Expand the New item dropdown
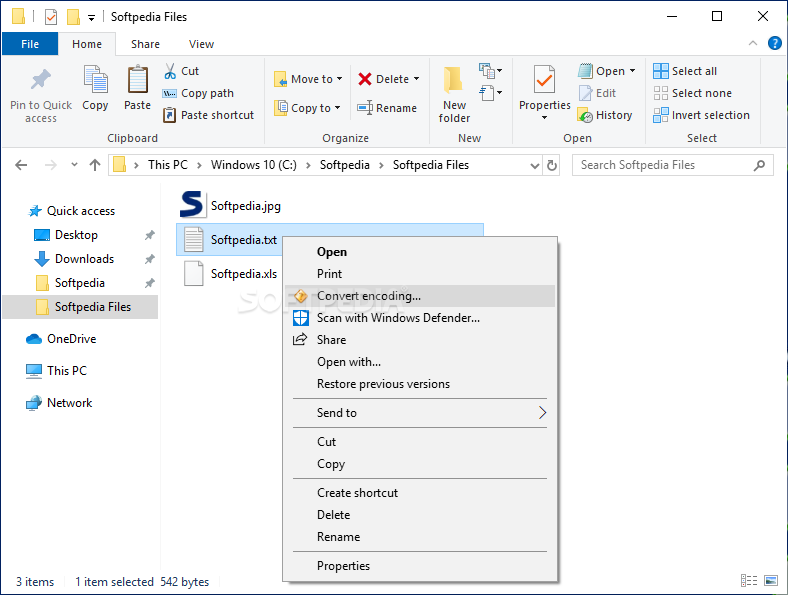Screen dimensions: 788x595 [490, 70]
